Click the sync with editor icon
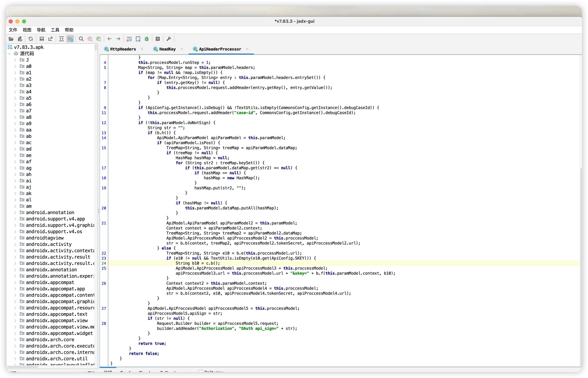This screenshot has height=378, width=588. (61, 39)
